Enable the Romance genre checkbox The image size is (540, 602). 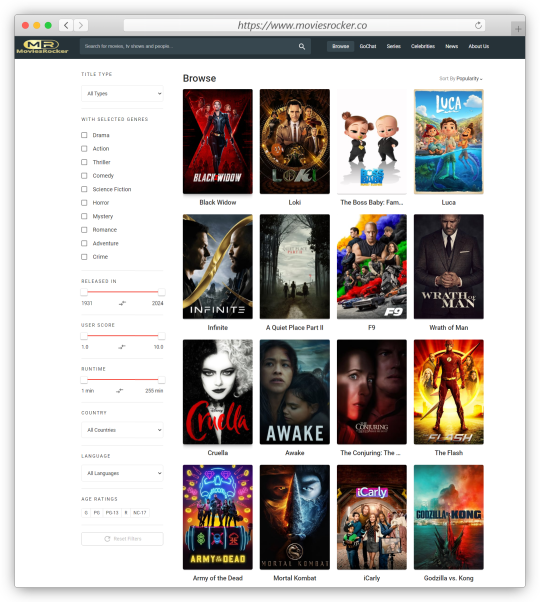point(84,230)
